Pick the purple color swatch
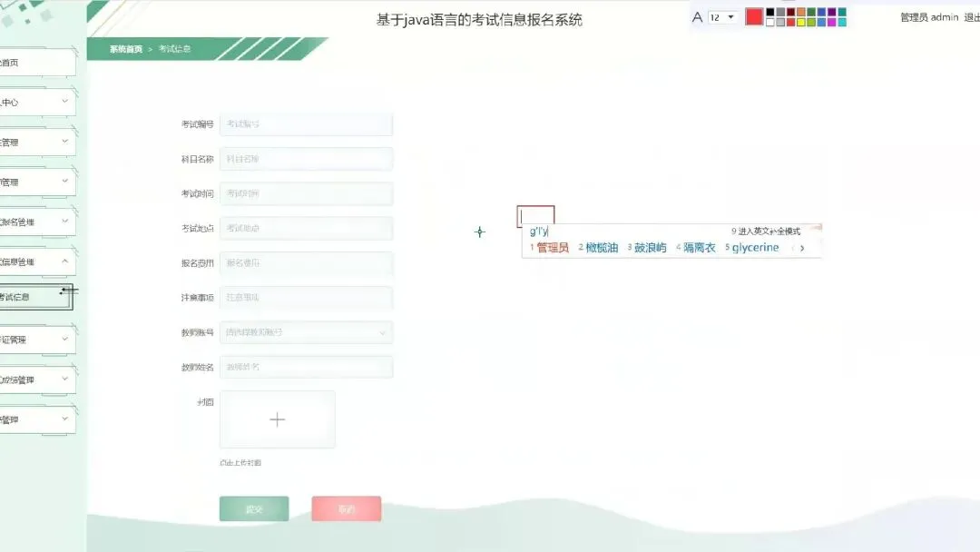The image size is (980, 552). [x=832, y=12]
